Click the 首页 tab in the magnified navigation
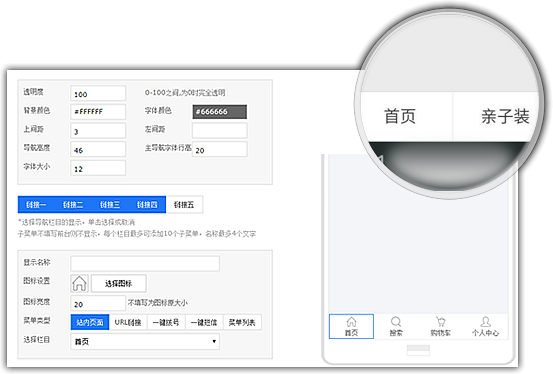 (400, 116)
